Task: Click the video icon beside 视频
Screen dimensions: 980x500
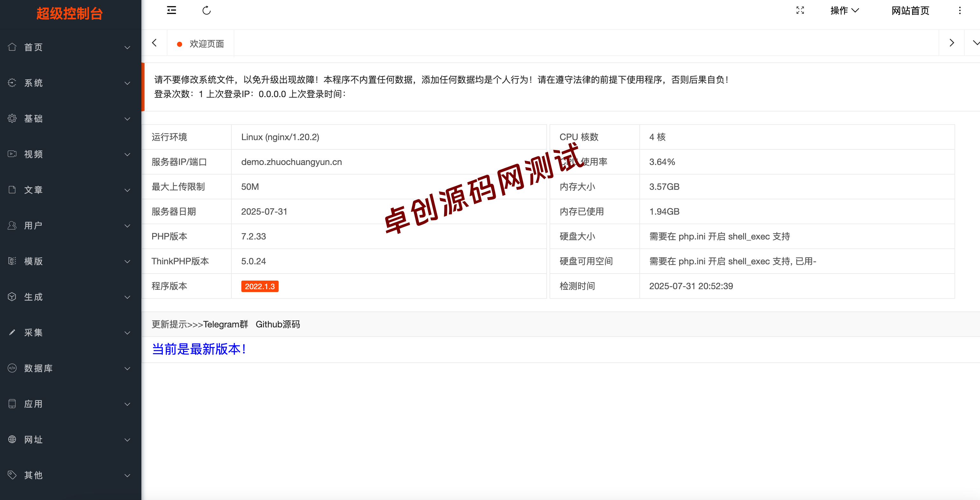Action: pyautogui.click(x=12, y=154)
